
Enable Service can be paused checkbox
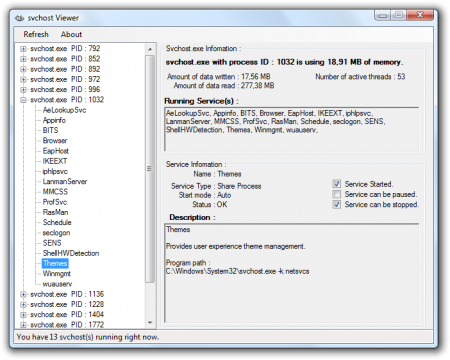pos(337,194)
